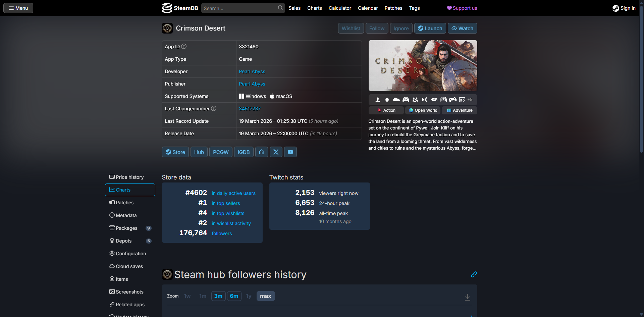Open the Metadata sidebar tab
644x317 pixels.
130,215
